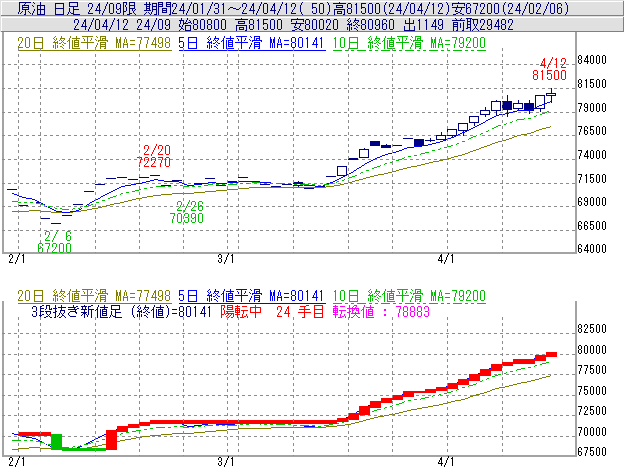Screen dimensions: 624x475
Task: Click the 終80960 closing price in header
Action: (x=370, y=25)
